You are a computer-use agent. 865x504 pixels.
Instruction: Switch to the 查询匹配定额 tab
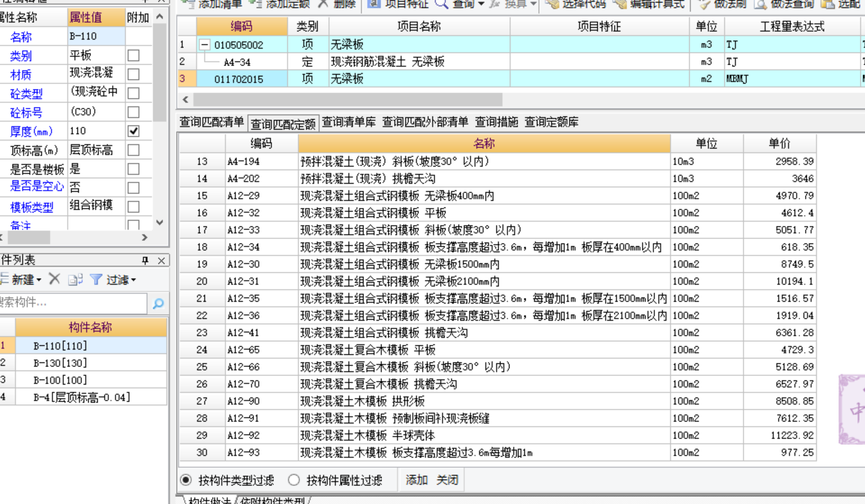coord(284,124)
